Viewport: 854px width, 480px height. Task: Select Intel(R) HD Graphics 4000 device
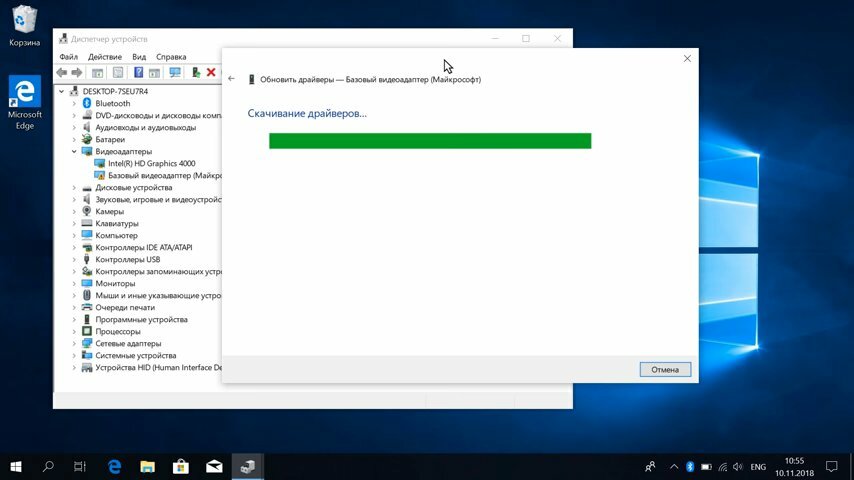click(151, 163)
